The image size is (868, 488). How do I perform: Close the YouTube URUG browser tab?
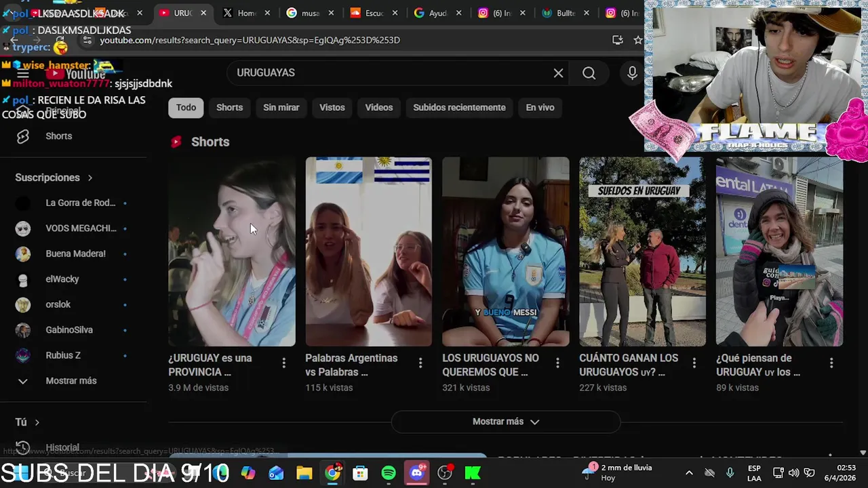point(203,13)
